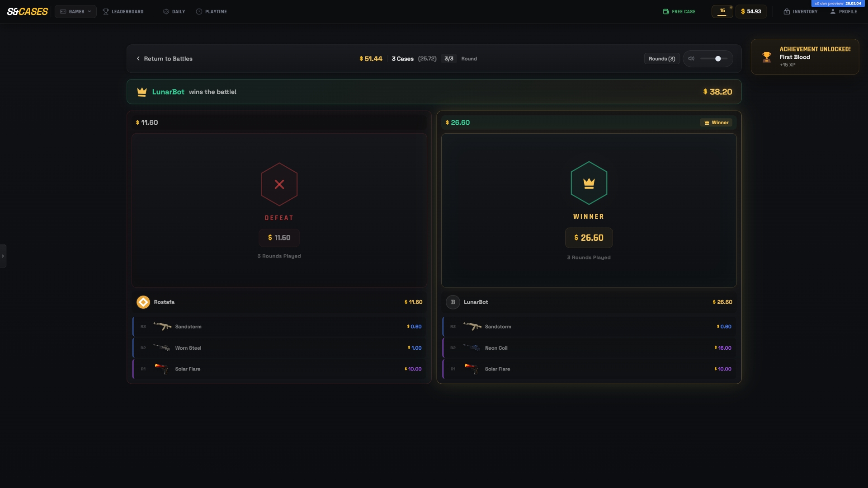
Task: Return to Battles link
Action: click(x=164, y=59)
